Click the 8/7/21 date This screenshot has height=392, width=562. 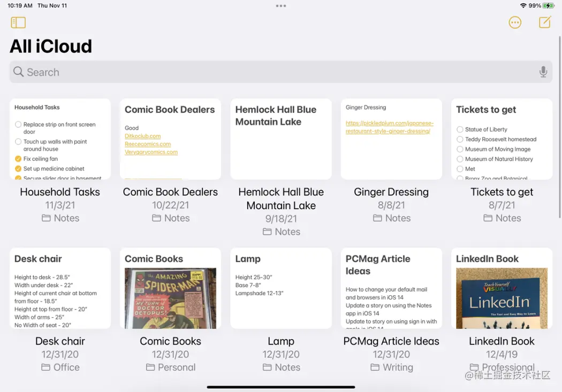tap(502, 205)
